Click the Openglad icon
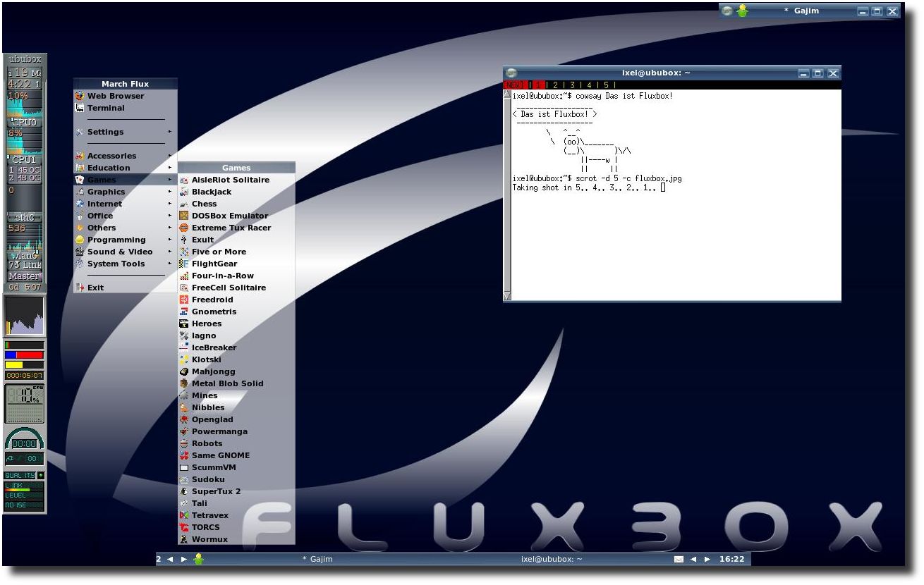The width and height of the screenshot is (924, 585). (184, 419)
